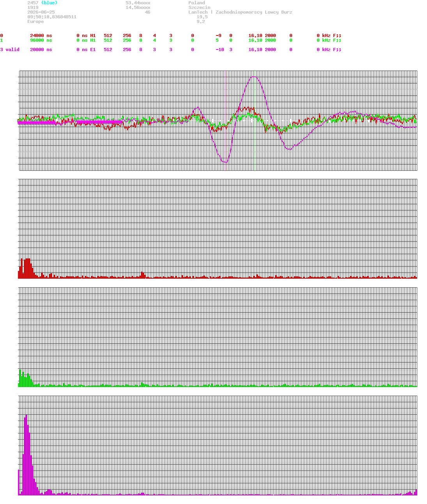Click 'H1' in the red channel 0 row
427x504 pixels.
93,35
